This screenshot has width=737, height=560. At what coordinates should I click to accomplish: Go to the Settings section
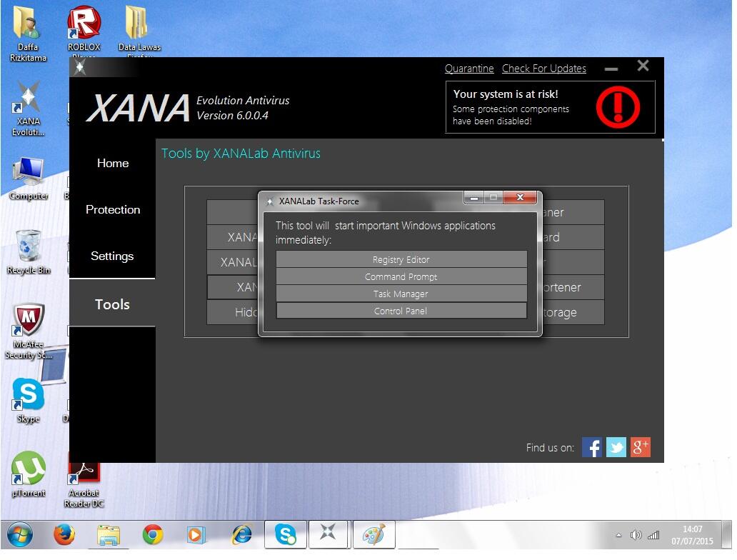tap(112, 256)
